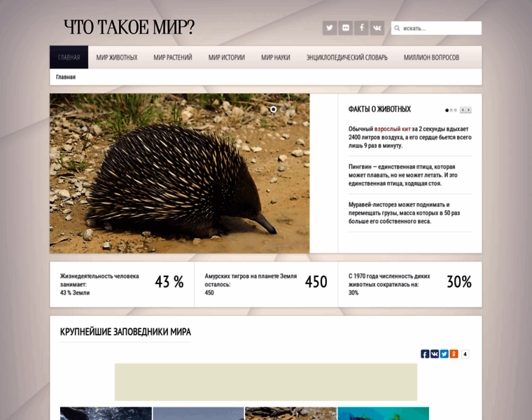
Task: Open the Flickr icon in the header
Action: pyautogui.click(x=345, y=28)
